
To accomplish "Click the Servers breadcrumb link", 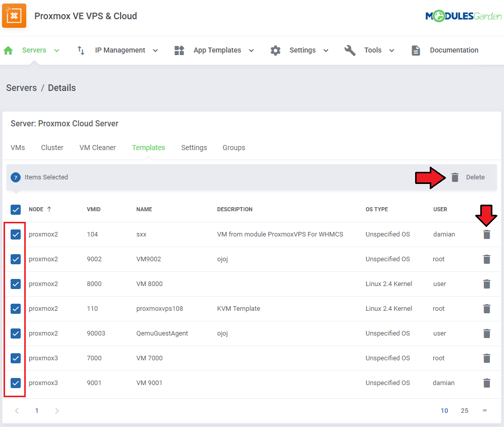I will 22,88.
